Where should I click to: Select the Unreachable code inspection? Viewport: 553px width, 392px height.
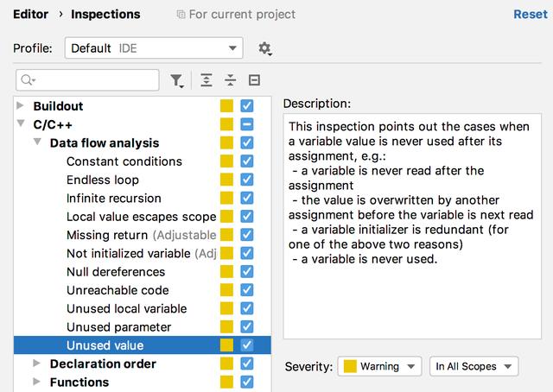tap(118, 290)
